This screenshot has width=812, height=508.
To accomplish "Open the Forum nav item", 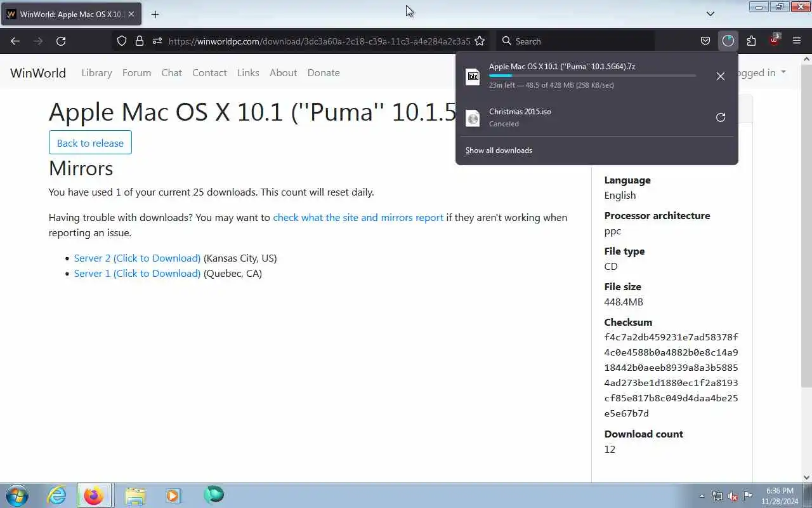I will 136,72.
